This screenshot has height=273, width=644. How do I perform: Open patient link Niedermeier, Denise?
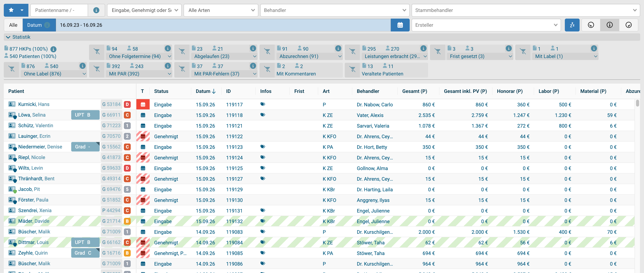pyautogui.click(x=40, y=147)
